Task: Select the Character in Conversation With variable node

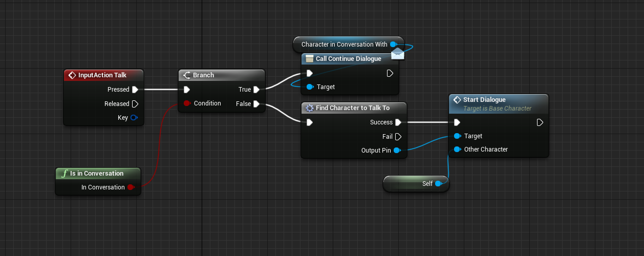Action: click(344, 45)
